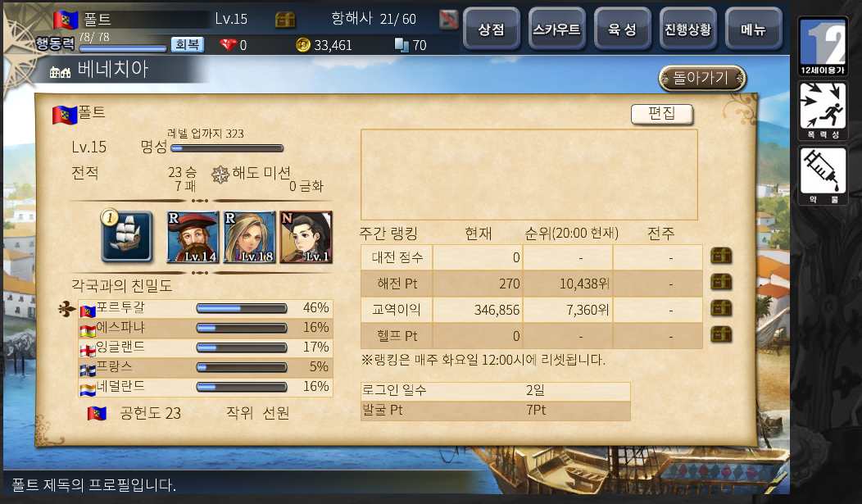Click the 포르투갈 friendship progress bar

point(242,308)
